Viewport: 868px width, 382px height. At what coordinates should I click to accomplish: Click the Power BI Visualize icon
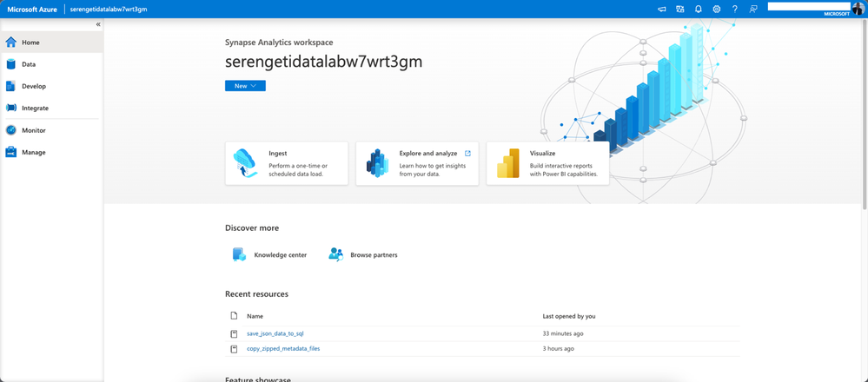(508, 163)
